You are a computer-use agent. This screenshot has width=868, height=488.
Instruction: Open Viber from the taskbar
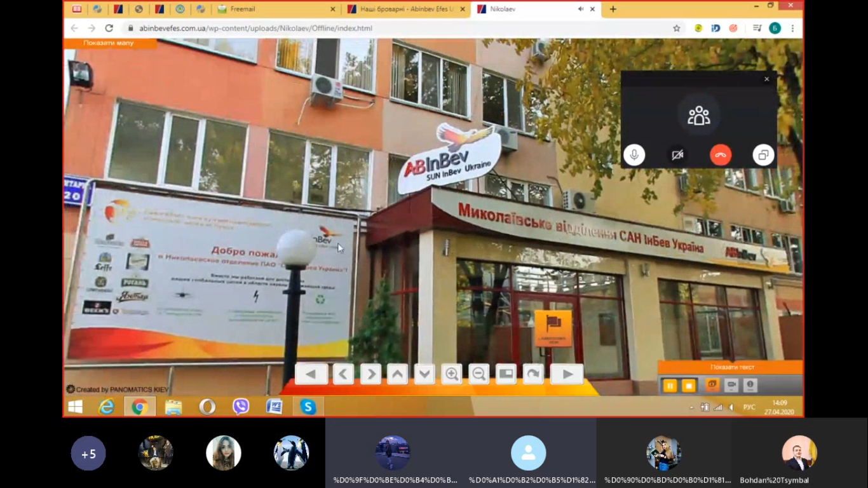click(241, 407)
